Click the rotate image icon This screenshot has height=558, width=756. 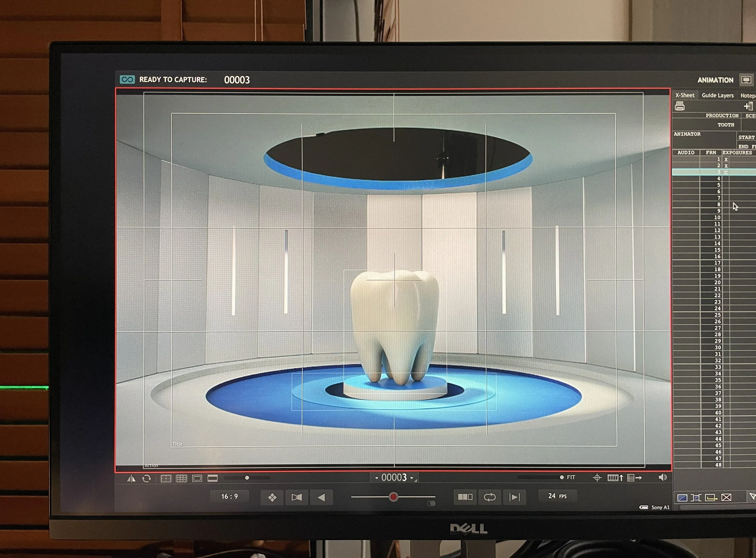pos(147,478)
